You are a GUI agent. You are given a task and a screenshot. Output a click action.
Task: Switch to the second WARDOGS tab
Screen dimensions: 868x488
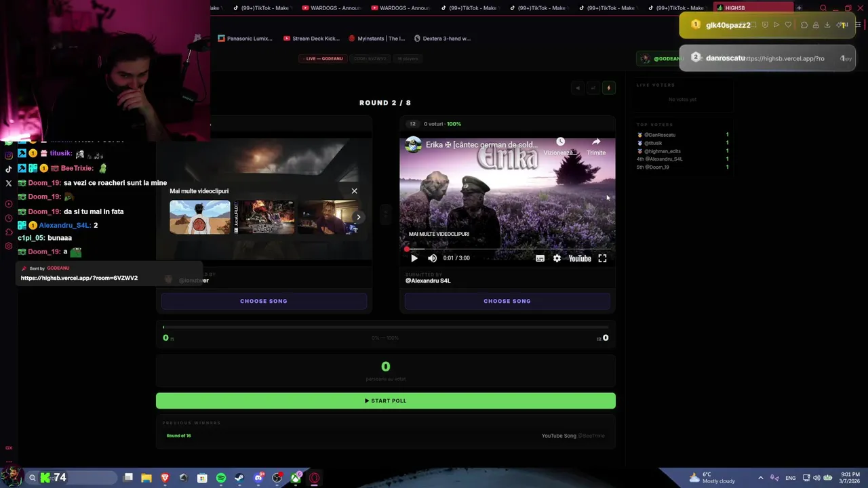(401, 8)
